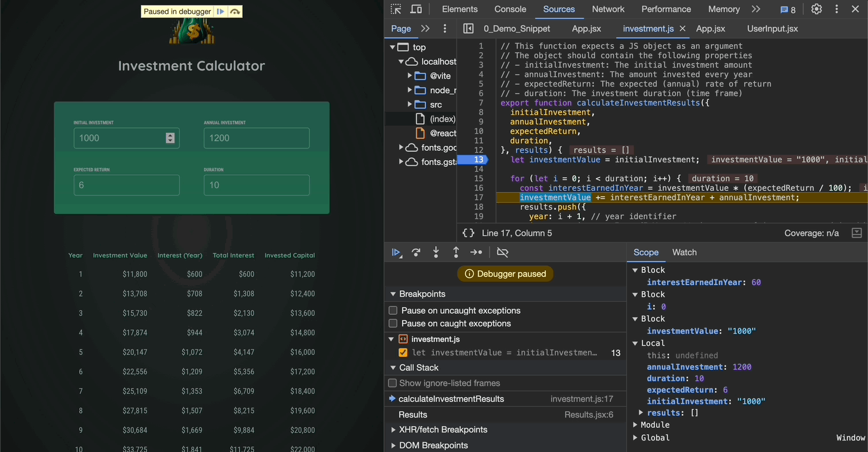
Task: Expand the node_m folder in tree
Action: tap(410, 90)
